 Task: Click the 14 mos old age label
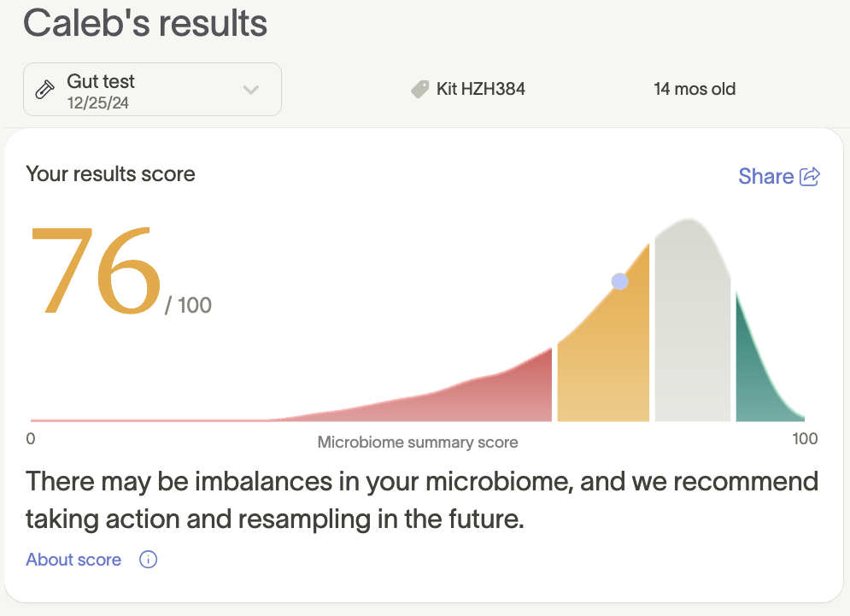point(695,89)
